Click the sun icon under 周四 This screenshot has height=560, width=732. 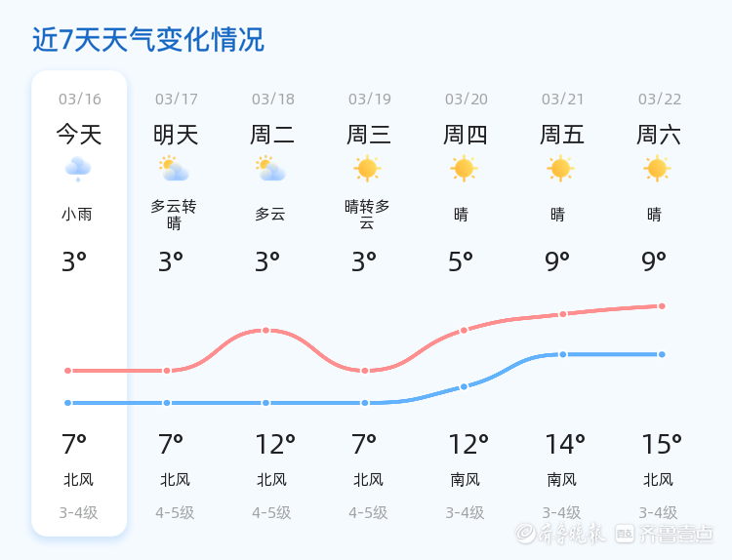point(464,168)
